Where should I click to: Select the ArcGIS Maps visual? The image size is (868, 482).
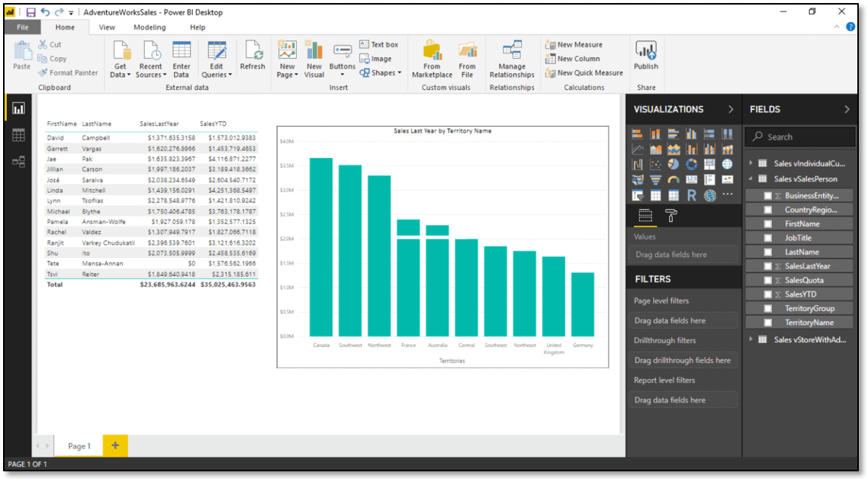pos(709,195)
